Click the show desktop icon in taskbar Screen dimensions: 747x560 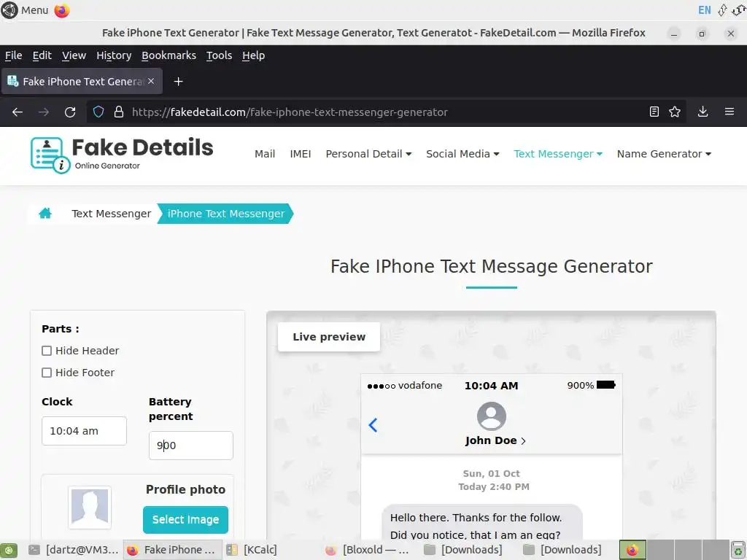click(x=9, y=550)
